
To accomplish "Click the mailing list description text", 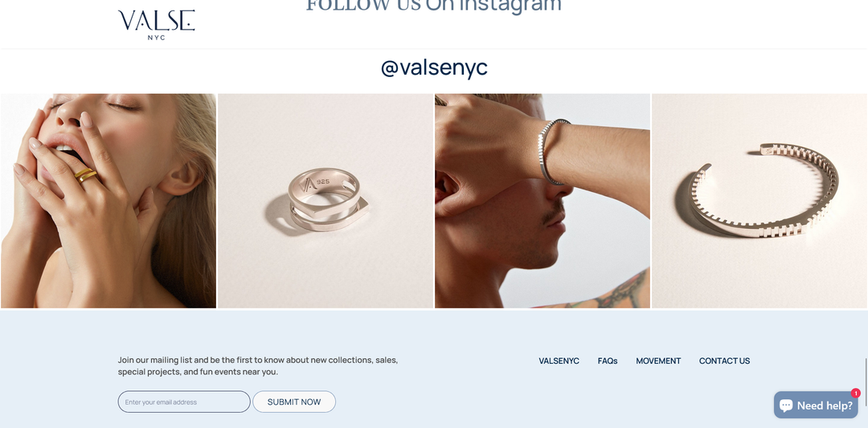I will pyautogui.click(x=258, y=366).
